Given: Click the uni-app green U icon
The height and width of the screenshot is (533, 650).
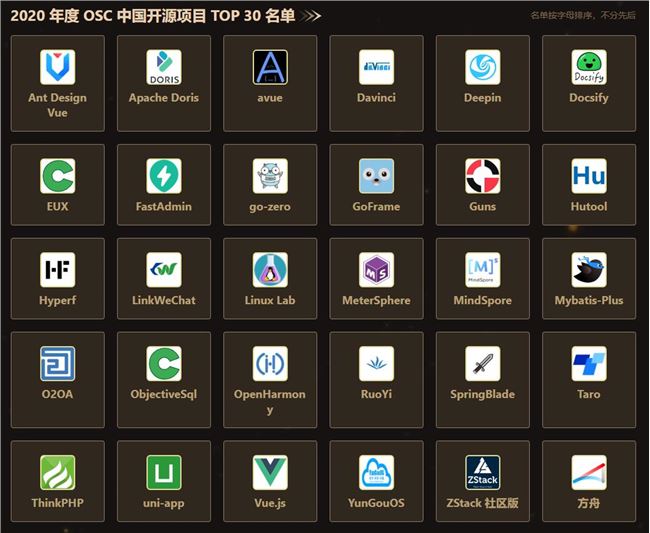Looking at the screenshot, I should click(x=164, y=472).
